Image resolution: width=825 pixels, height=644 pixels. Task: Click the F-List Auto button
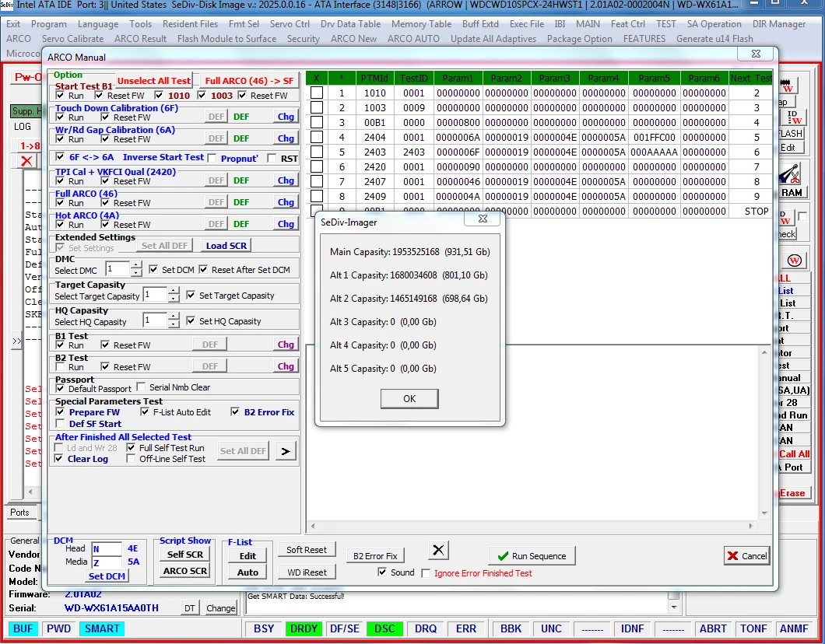point(247,572)
